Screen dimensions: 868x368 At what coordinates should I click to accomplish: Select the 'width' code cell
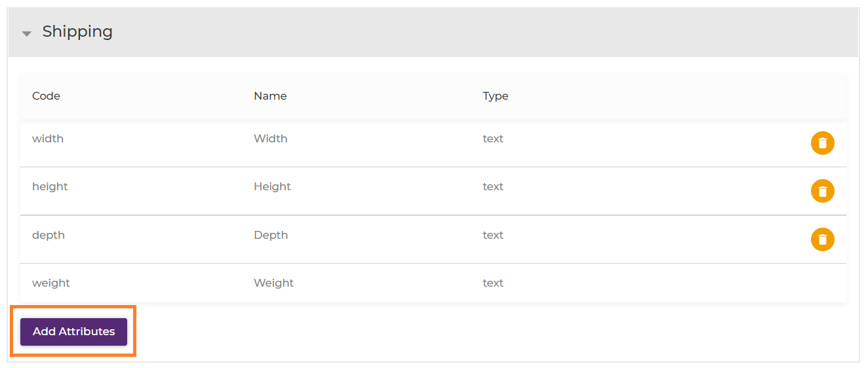pyautogui.click(x=48, y=138)
